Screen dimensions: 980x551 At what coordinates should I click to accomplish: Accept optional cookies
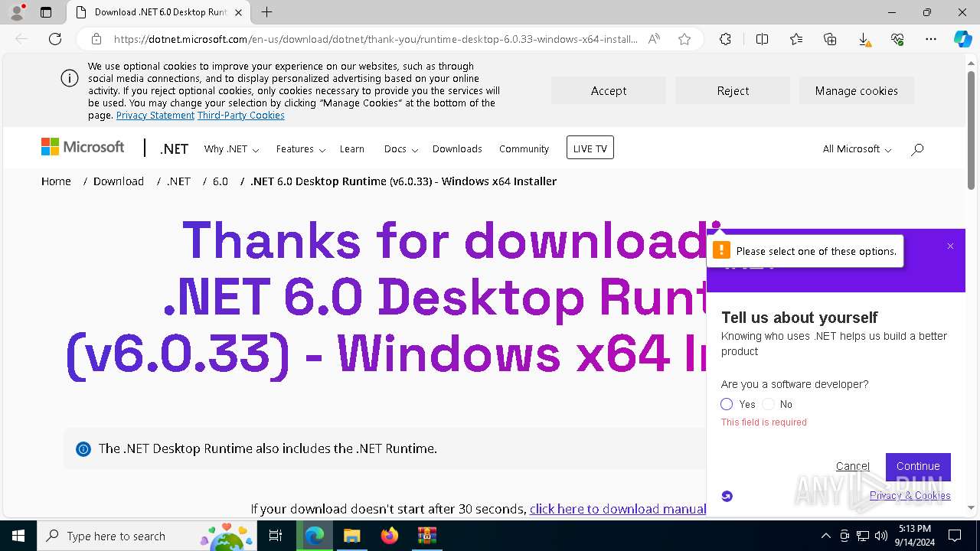coord(609,90)
